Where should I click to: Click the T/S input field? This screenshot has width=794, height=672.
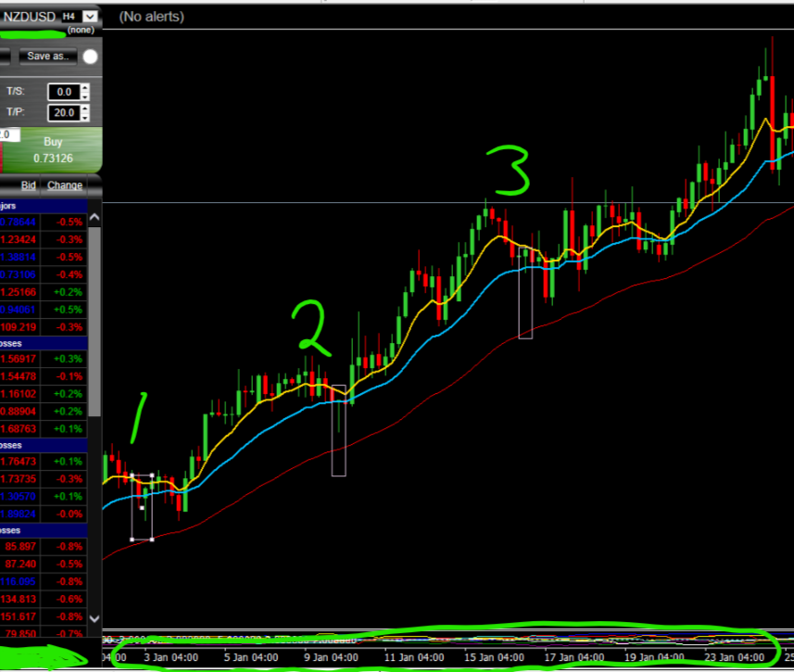pyautogui.click(x=63, y=92)
